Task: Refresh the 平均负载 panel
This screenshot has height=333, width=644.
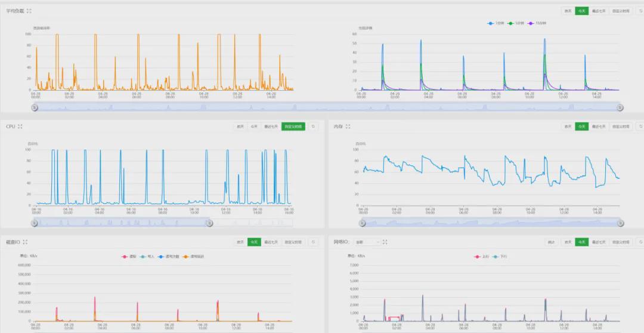Action: [640, 11]
